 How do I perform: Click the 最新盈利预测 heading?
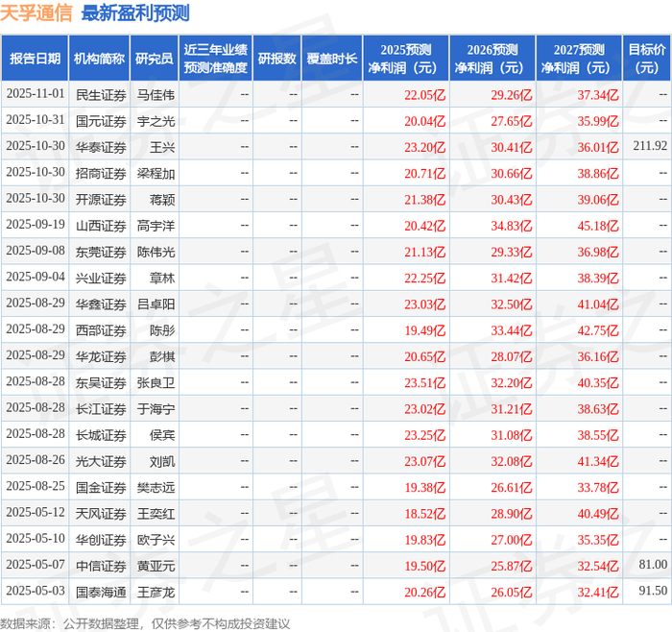click(x=135, y=12)
